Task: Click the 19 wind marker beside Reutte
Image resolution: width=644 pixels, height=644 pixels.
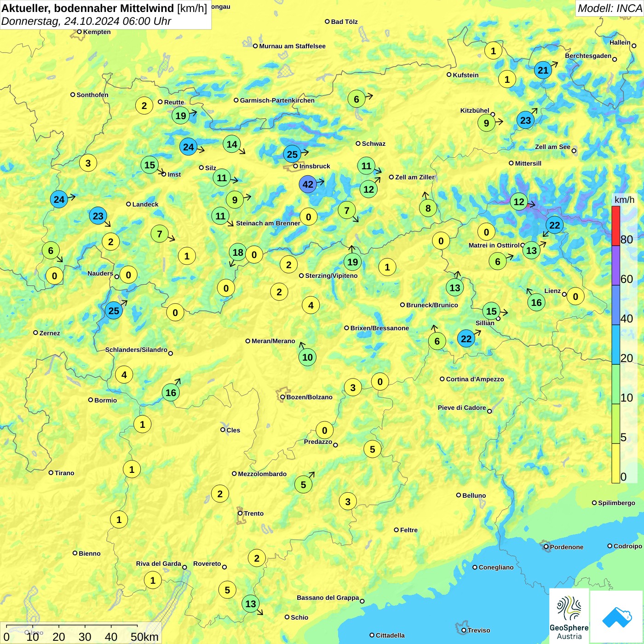Action: click(181, 115)
